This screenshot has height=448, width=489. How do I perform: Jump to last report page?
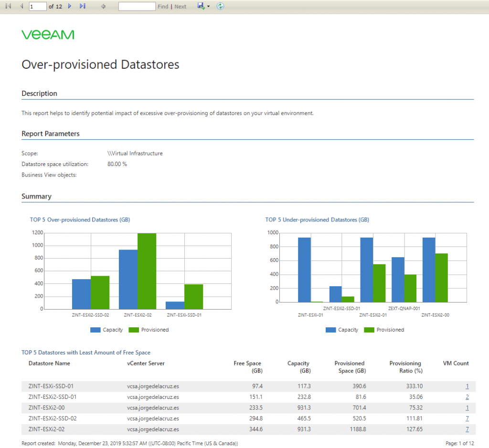coord(82,6)
